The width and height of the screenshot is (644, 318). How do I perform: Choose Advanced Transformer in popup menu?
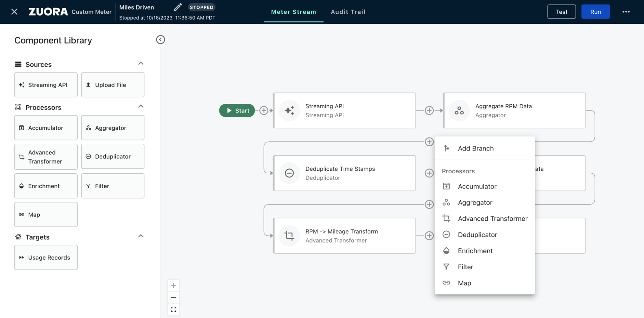click(x=492, y=219)
